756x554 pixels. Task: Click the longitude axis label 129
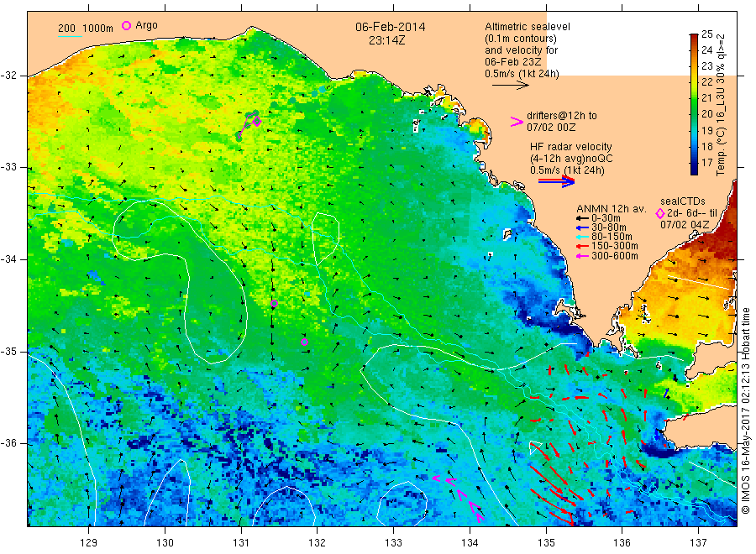[x=89, y=543]
